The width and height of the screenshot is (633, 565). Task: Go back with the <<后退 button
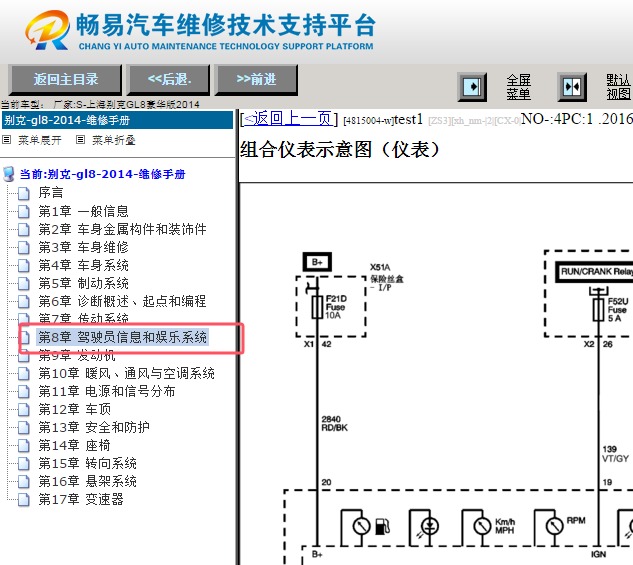[169, 80]
